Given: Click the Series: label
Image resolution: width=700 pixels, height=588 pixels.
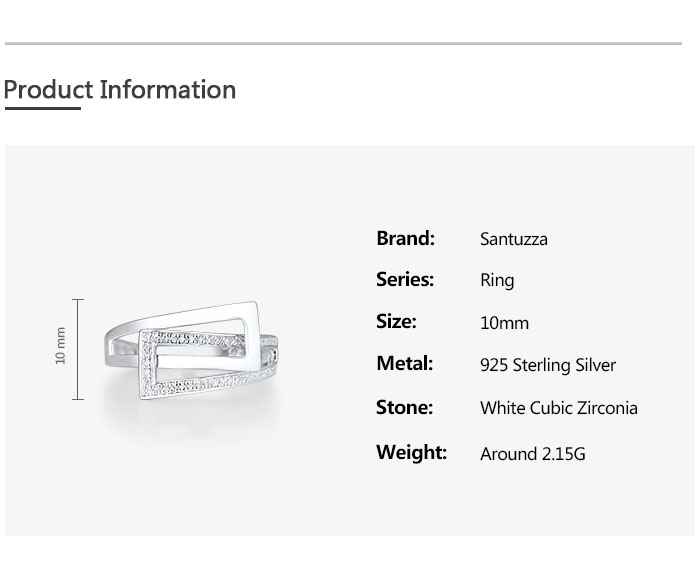Looking at the screenshot, I should [405, 280].
